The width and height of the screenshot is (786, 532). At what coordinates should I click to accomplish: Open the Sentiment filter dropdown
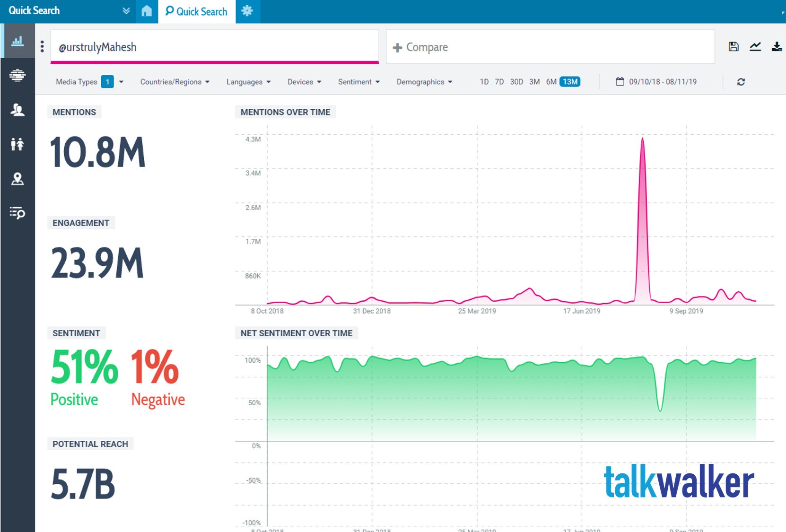(x=358, y=82)
